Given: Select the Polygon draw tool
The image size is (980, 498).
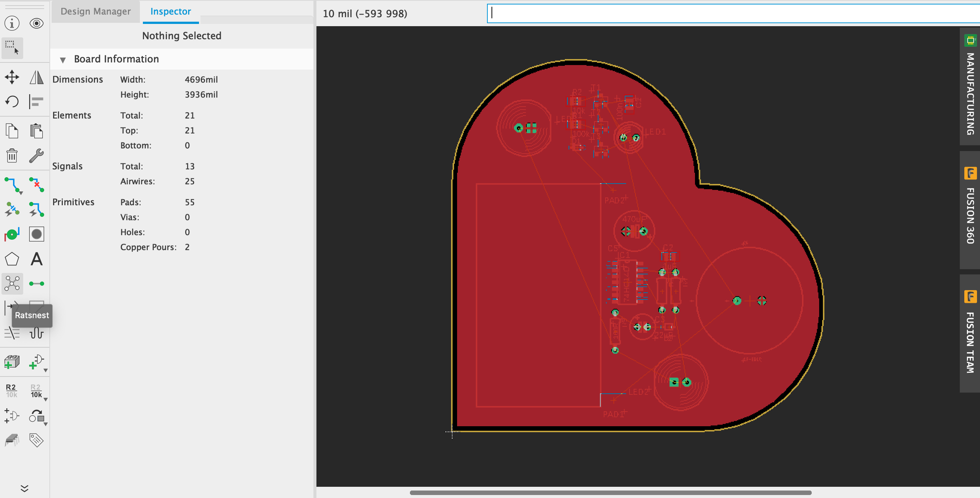Looking at the screenshot, I should [12, 258].
